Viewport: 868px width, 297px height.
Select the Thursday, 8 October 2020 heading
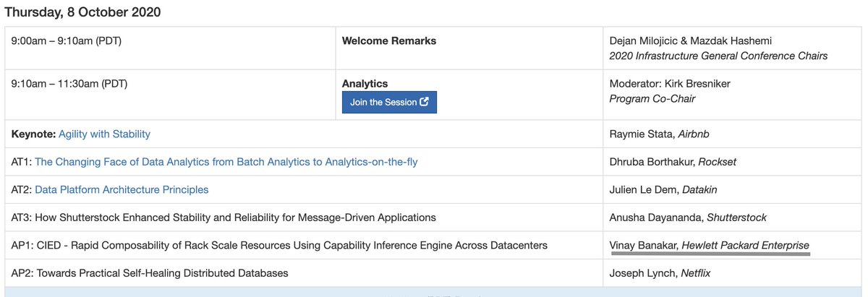tap(83, 12)
